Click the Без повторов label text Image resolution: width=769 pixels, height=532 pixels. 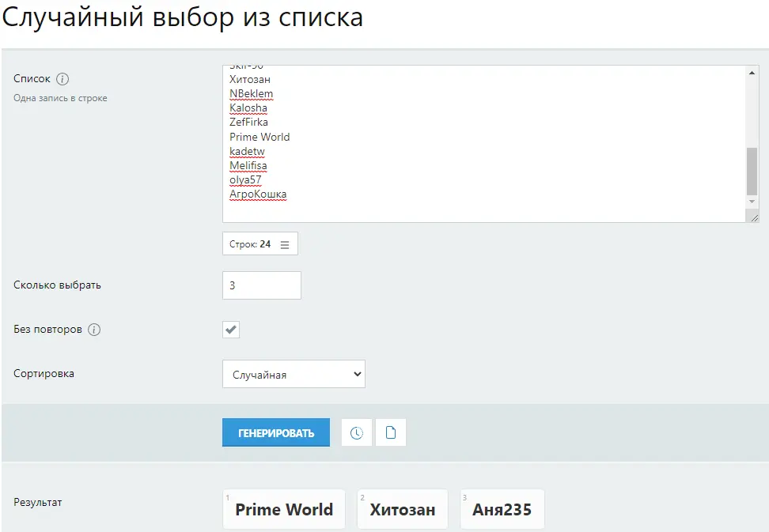(47, 329)
